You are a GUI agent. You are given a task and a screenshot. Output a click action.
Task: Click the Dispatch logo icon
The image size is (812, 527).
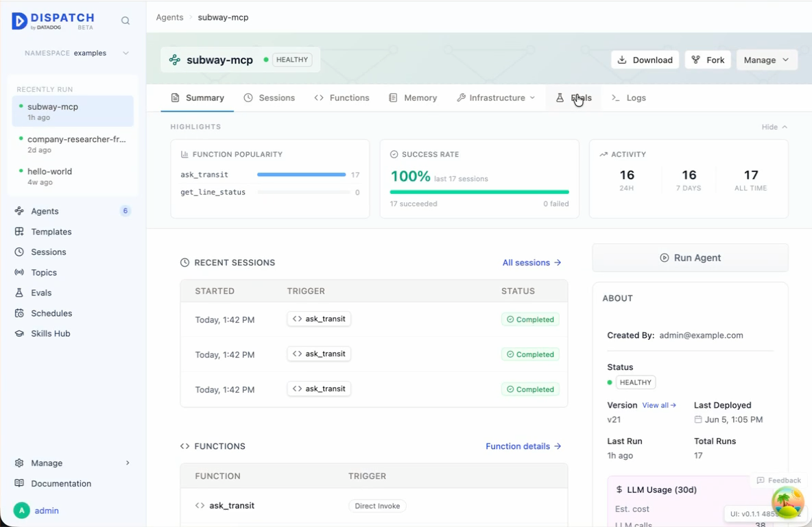(x=19, y=21)
